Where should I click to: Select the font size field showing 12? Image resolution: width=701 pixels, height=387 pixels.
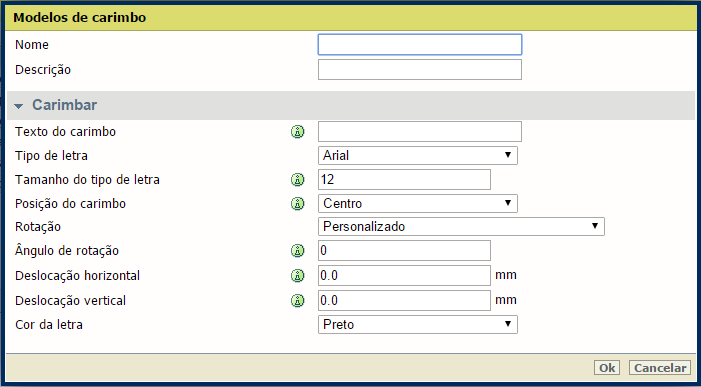pos(404,180)
